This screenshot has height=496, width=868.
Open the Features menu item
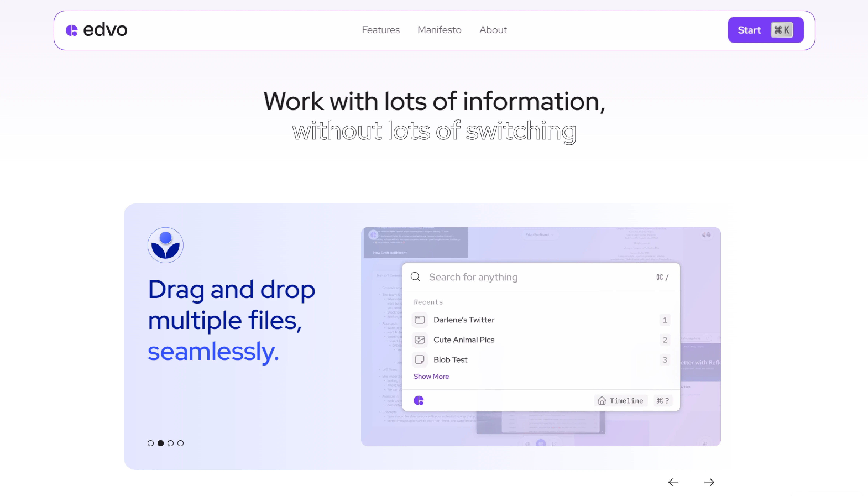[380, 30]
